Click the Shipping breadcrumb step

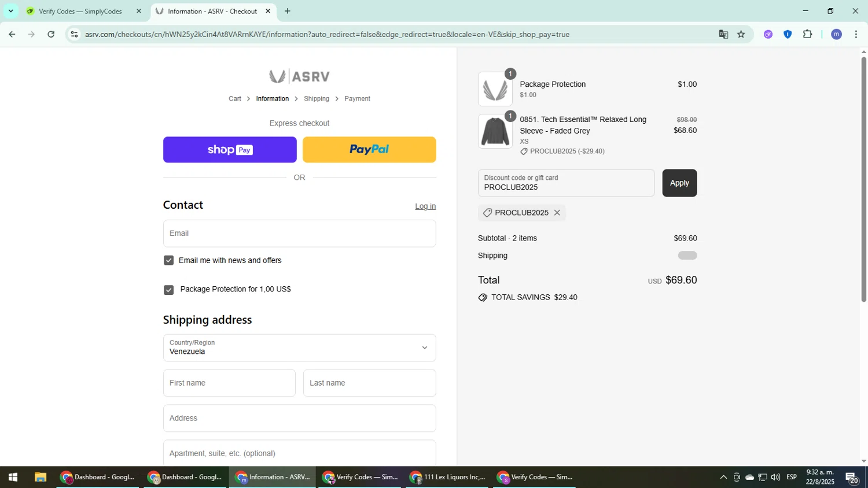click(317, 99)
